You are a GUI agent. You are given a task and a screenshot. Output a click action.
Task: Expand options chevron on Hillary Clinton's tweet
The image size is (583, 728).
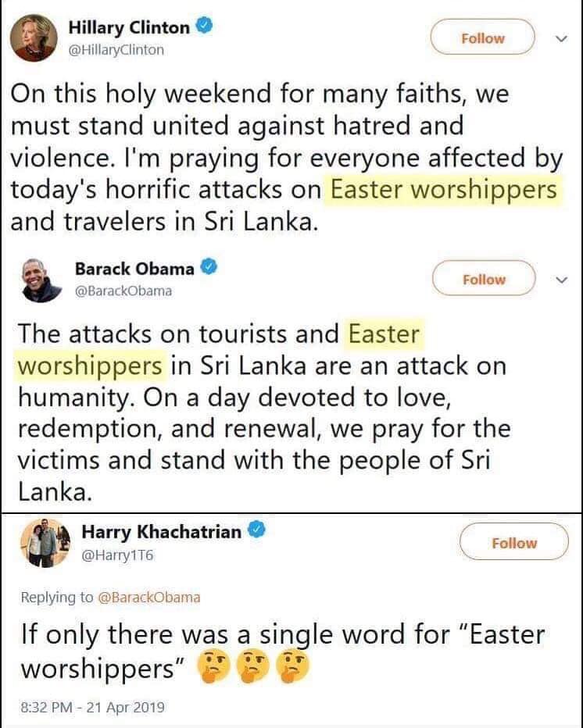tap(562, 39)
